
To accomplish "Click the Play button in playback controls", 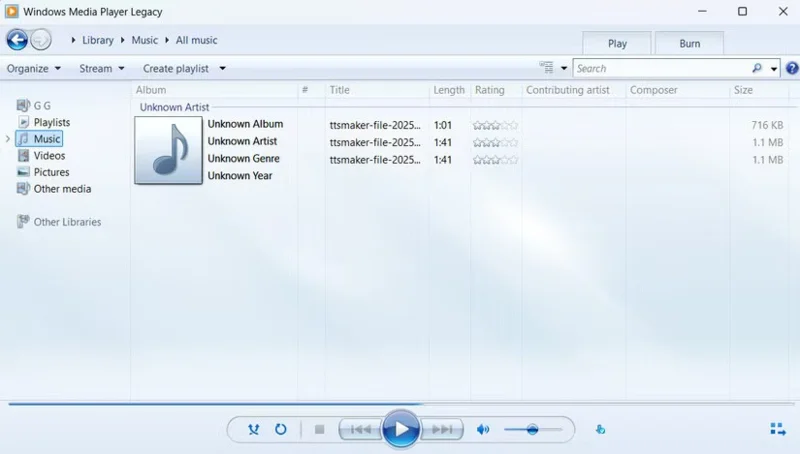I will (401, 429).
